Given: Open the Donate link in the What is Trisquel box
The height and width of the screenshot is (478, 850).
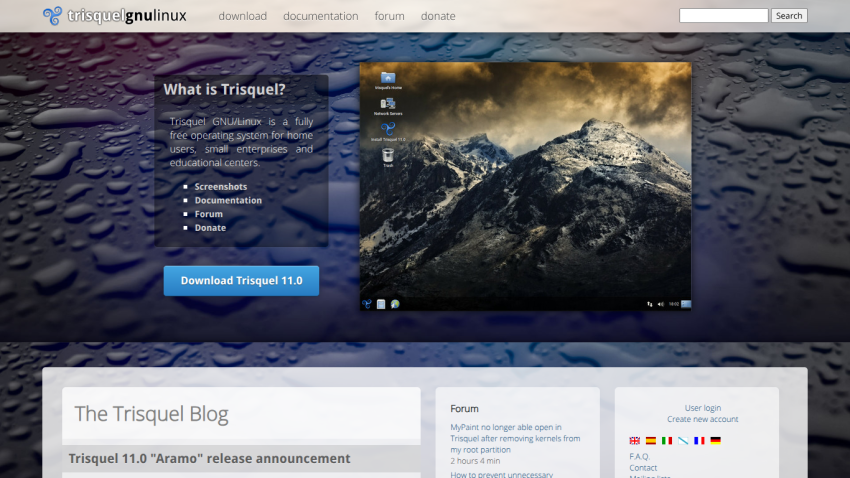Looking at the screenshot, I should pyautogui.click(x=210, y=228).
